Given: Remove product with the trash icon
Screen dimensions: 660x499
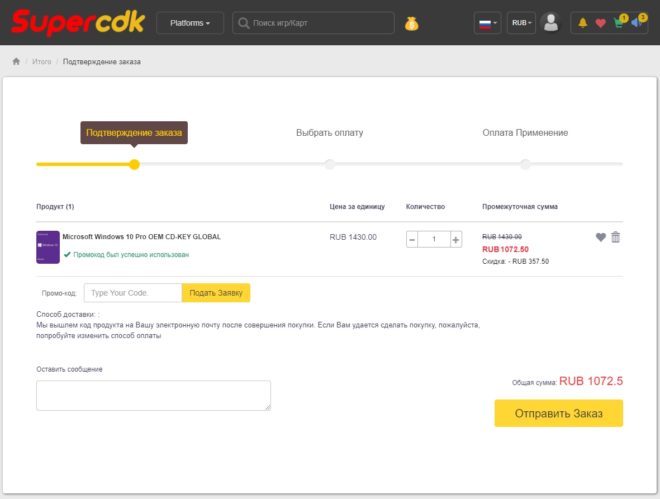Looking at the screenshot, I should (x=615, y=237).
